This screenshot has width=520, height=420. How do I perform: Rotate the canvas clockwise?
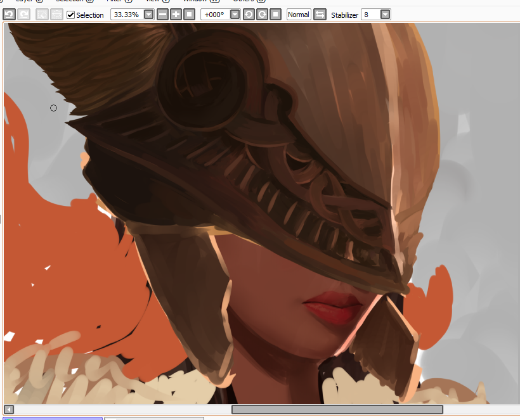point(263,15)
